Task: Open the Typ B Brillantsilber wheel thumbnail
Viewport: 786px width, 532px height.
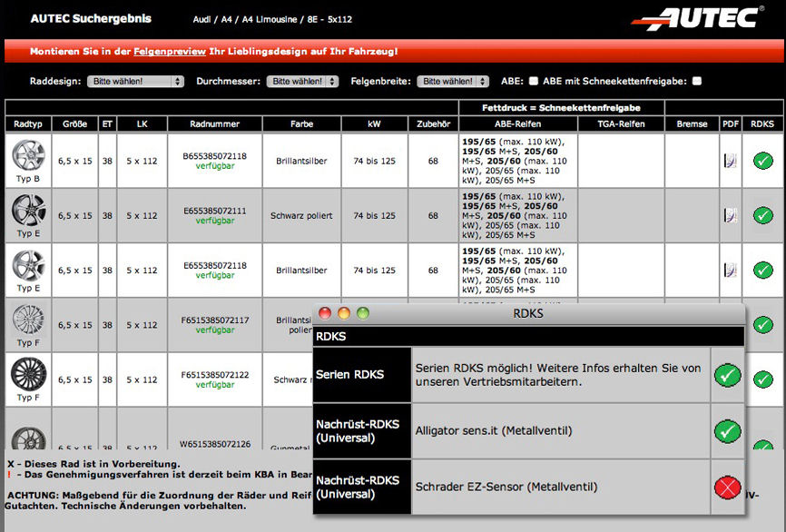Action: pyautogui.click(x=28, y=155)
